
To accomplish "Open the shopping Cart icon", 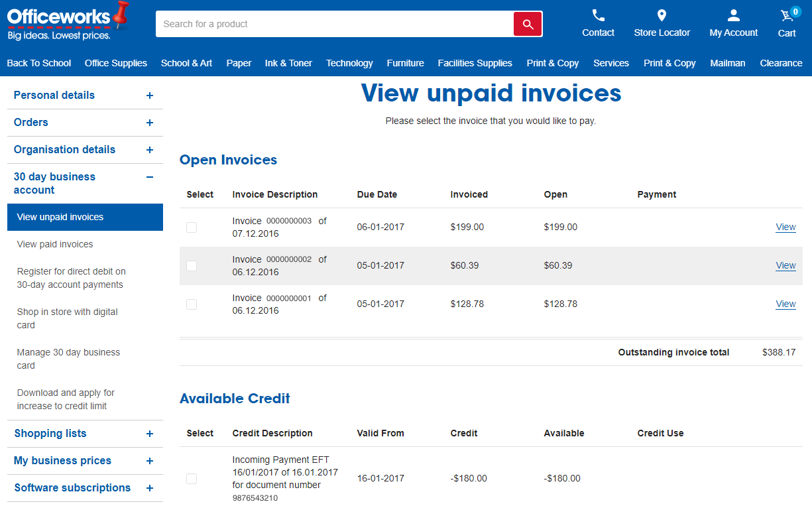I will tap(785, 17).
